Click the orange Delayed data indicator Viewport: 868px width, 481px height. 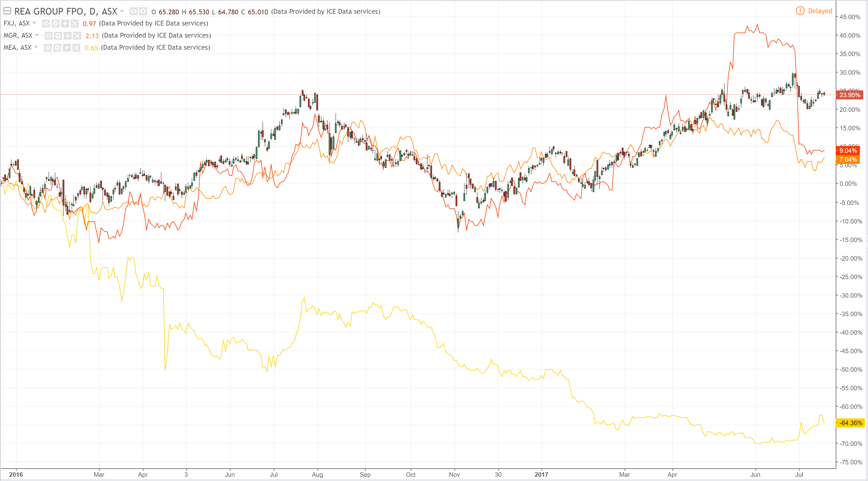814,11
